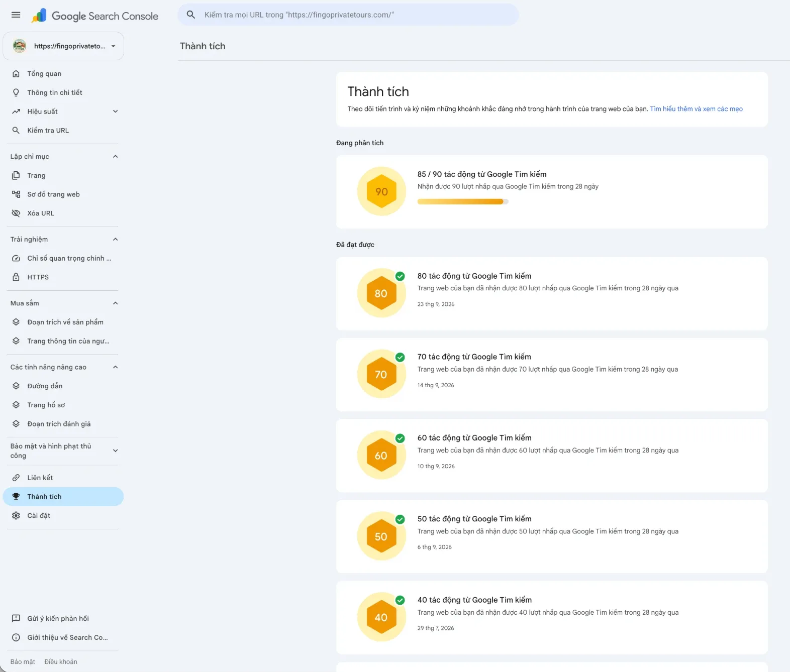790x672 pixels.
Task: Open the Tổng quan menu item
Action: click(x=63, y=74)
